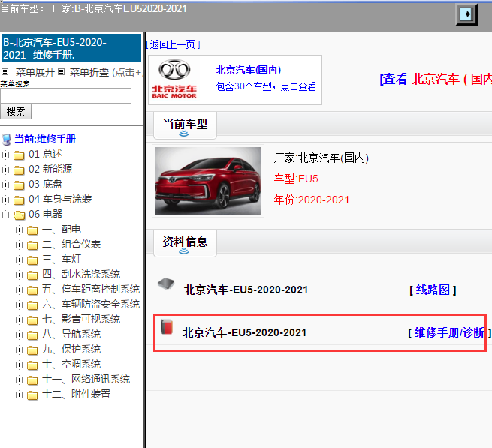
Task: Click folder icon of 04 车身与涂装
Action: pyautogui.click(x=19, y=200)
